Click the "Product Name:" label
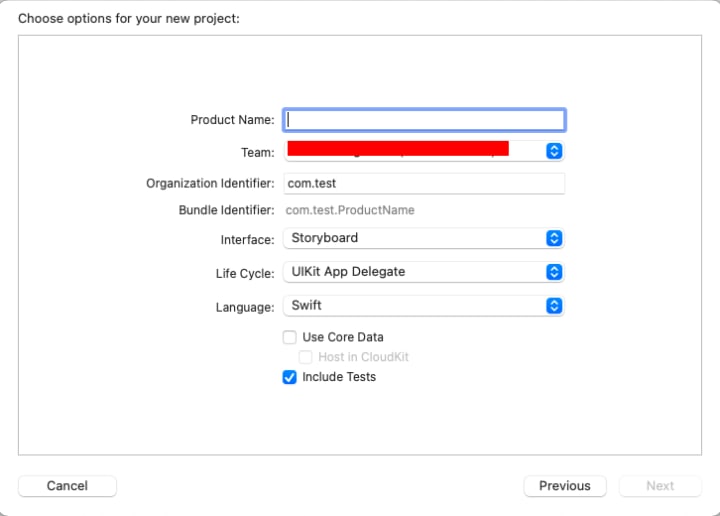The width and height of the screenshot is (720, 516). [232, 120]
